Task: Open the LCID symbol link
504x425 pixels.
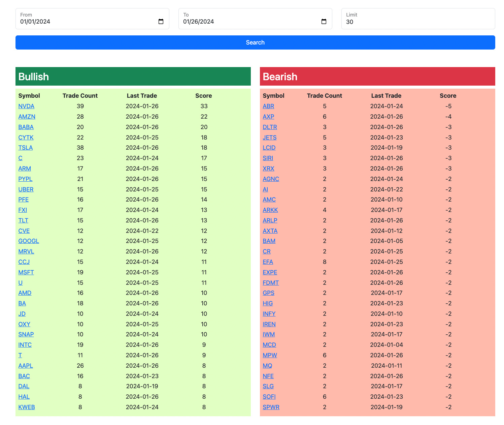Action: [269, 148]
